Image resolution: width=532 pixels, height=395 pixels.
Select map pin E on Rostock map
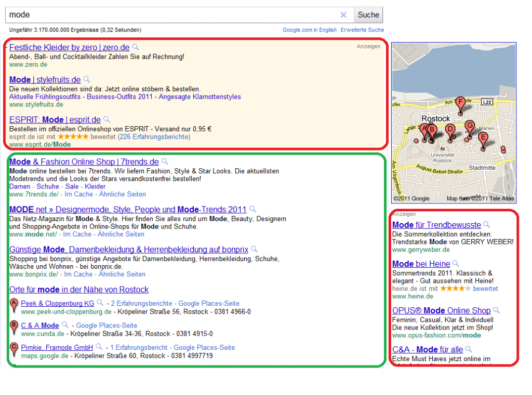(x=483, y=140)
